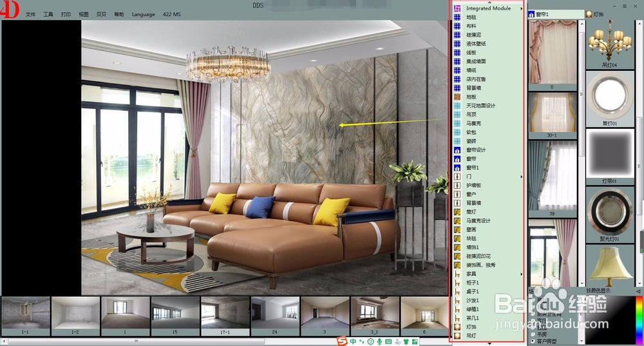This screenshot has height=346, width=644.
Task: Click the 地板 floor plank icon
Action: (457, 97)
